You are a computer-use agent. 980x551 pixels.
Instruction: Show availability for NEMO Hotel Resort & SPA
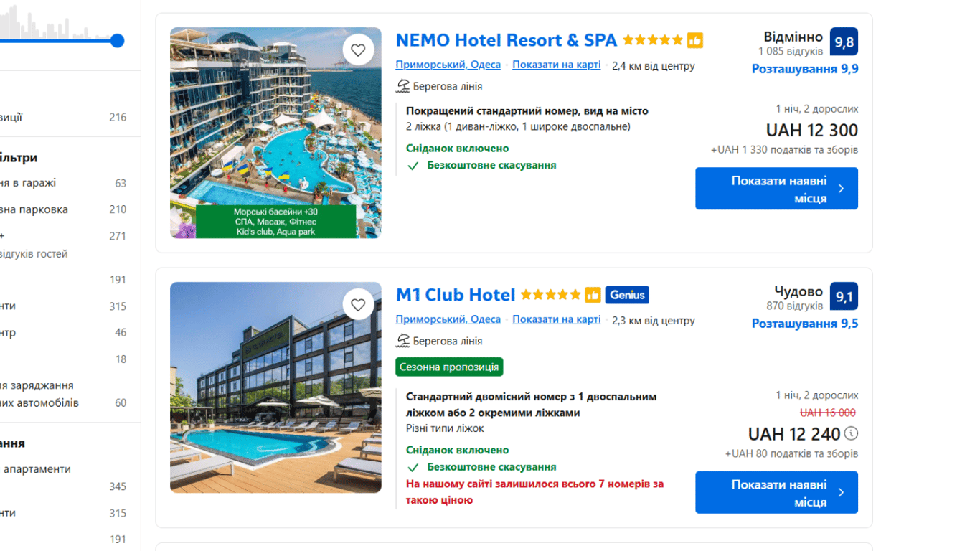[776, 189]
